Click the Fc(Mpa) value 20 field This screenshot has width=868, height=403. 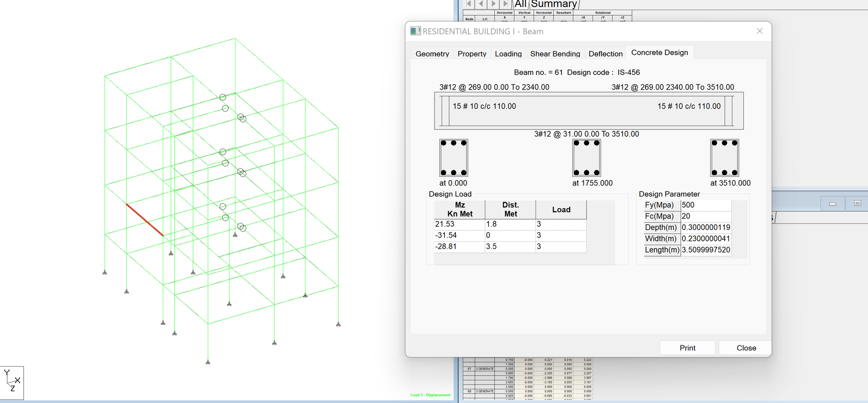(x=706, y=216)
